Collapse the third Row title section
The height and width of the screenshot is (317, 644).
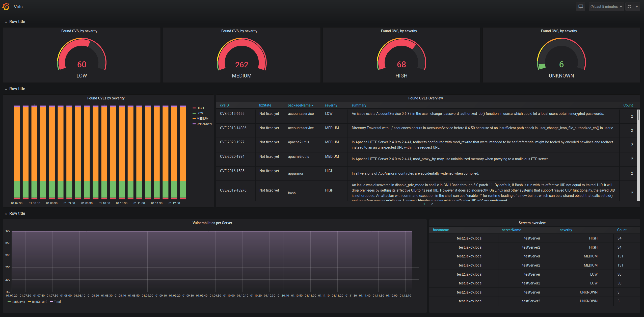pos(17,214)
